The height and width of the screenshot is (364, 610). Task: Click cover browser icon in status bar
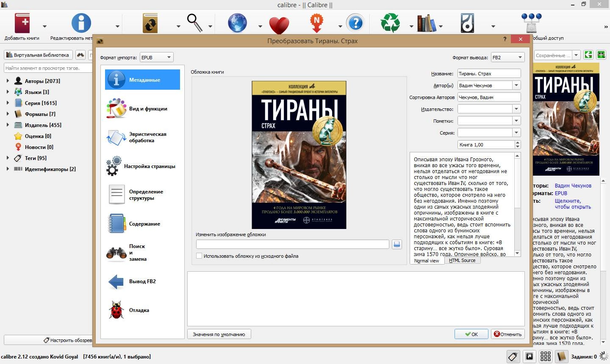pos(530,356)
